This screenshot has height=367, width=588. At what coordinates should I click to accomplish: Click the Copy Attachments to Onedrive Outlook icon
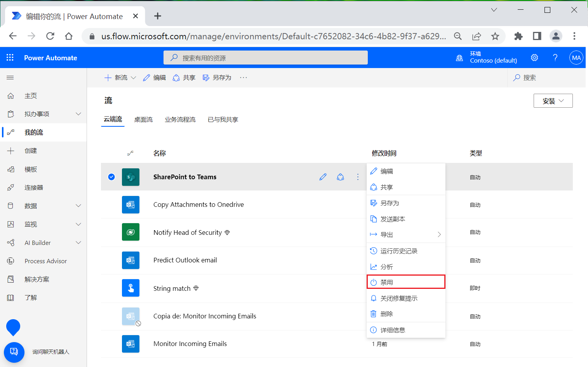130,204
